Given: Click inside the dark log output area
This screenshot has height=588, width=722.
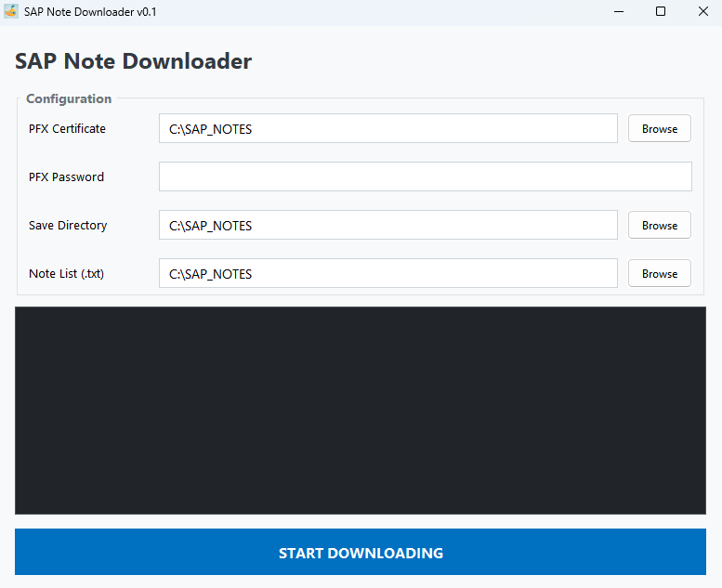Looking at the screenshot, I should [361, 411].
